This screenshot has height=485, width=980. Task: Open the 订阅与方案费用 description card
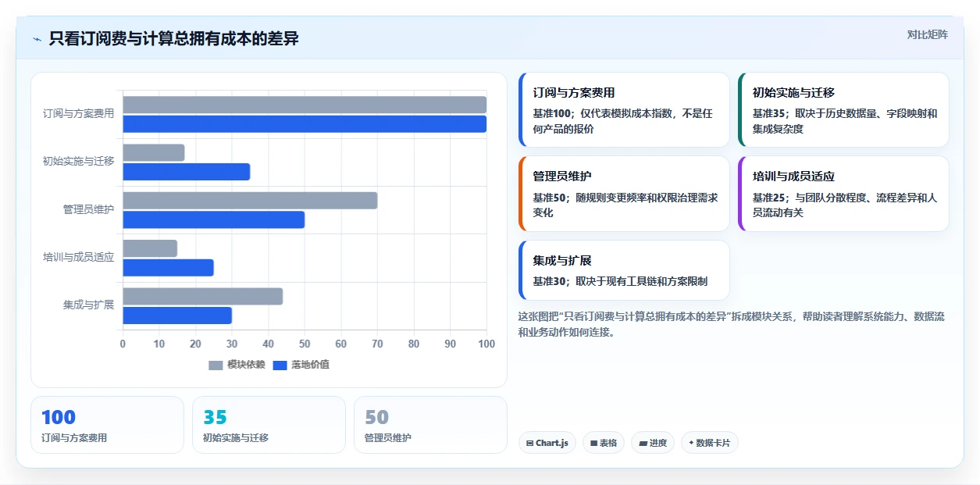coord(624,110)
